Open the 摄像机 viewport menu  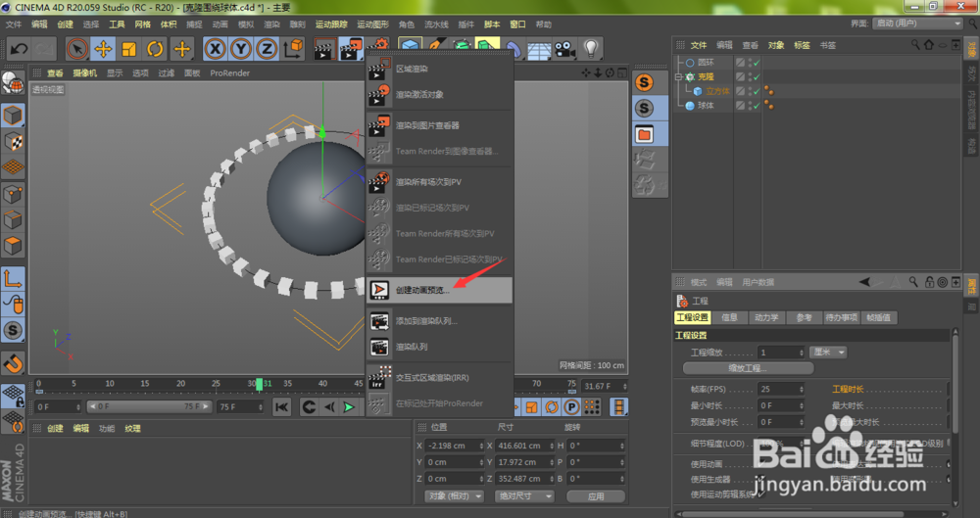pyautogui.click(x=84, y=73)
